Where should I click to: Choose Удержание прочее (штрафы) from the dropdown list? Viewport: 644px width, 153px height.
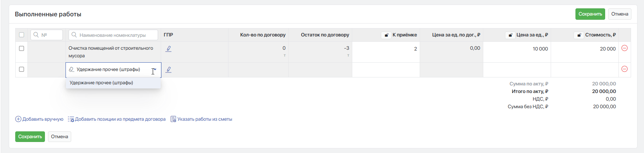click(x=101, y=83)
